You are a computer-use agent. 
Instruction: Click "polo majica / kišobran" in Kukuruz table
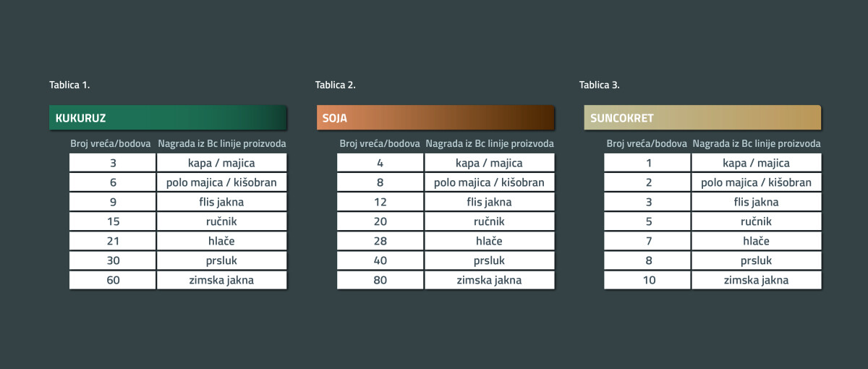(221, 182)
